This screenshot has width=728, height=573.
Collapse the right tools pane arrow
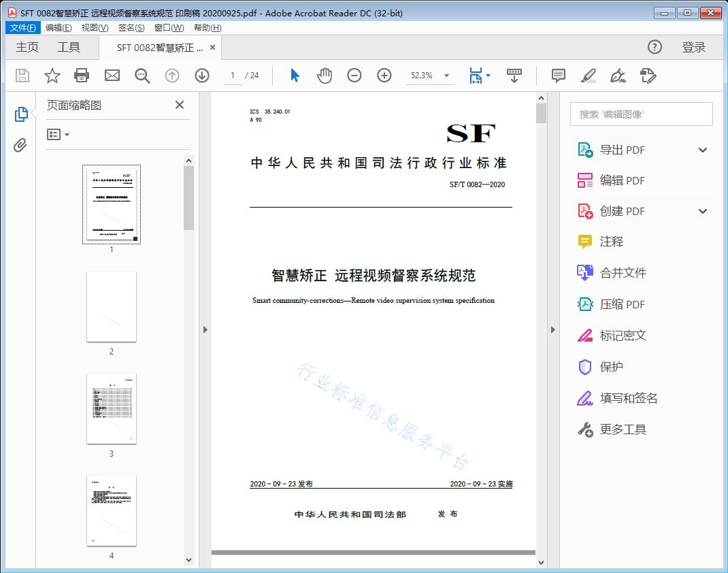pos(553,330)
